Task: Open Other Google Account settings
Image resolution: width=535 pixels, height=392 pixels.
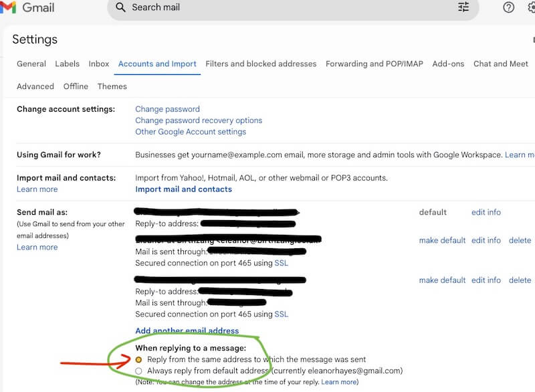Action: pos(191,132)
